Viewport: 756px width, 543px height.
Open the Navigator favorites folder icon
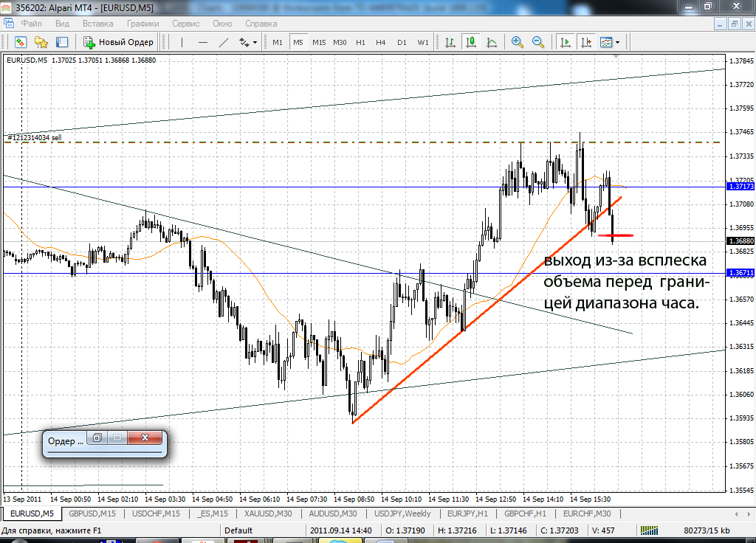click(41, 42)
